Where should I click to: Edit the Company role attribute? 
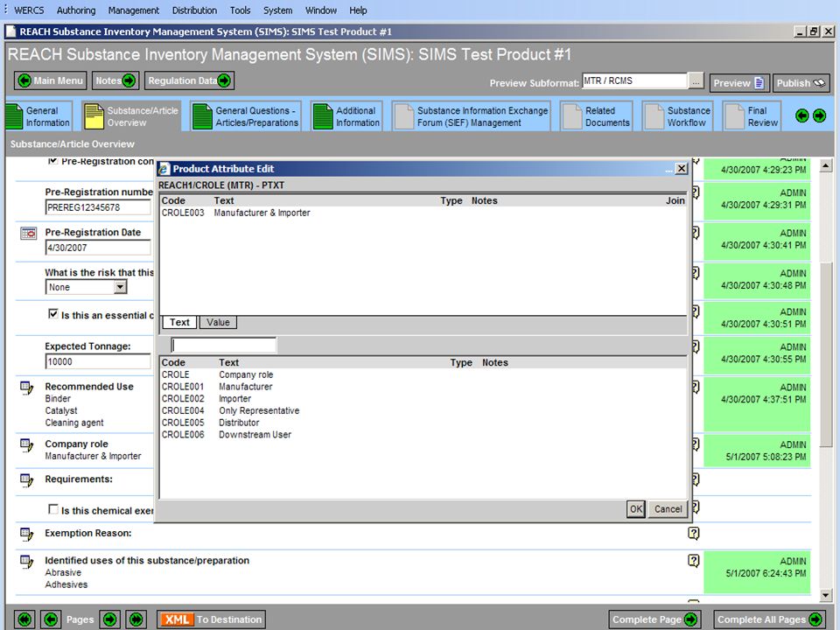point(27,445)
